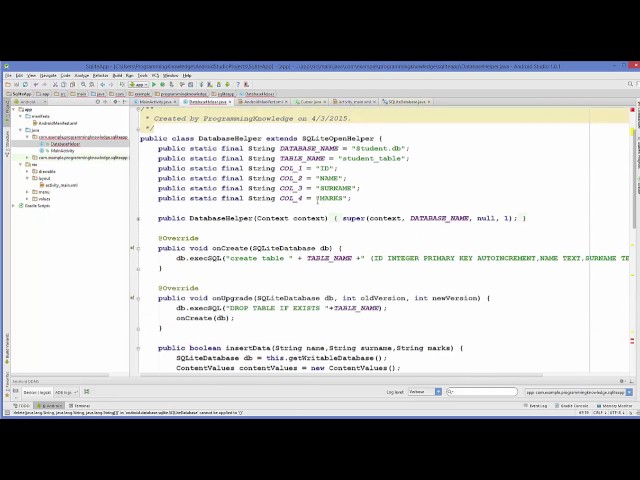Click the Replace icon in toolbar

point(92,84)
